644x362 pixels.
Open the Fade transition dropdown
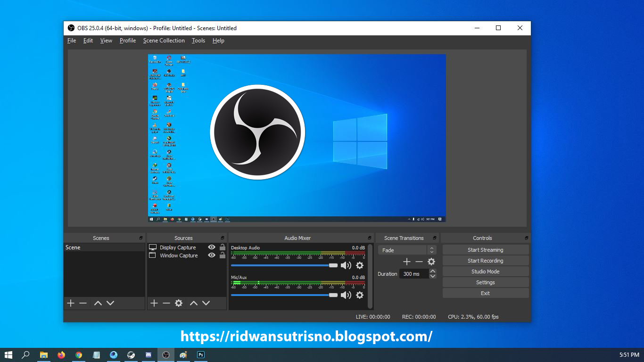[407, 250]
